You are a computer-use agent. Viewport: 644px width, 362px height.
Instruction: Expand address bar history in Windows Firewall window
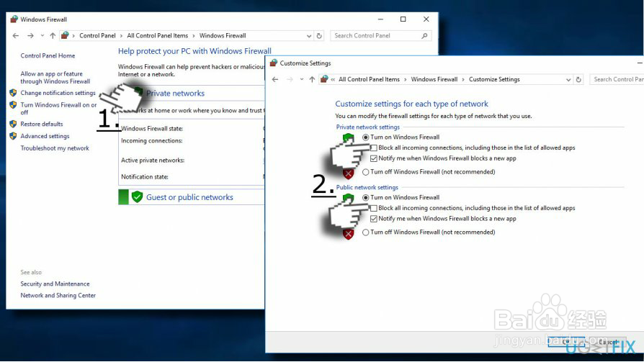click(x=309, y=36)
